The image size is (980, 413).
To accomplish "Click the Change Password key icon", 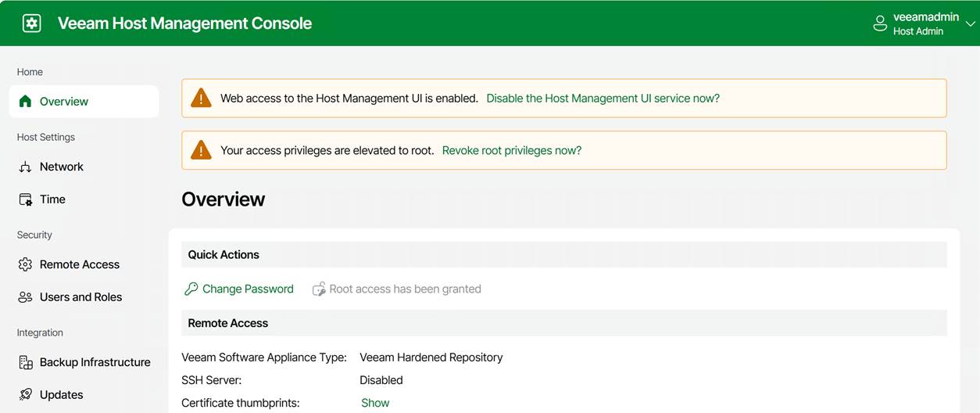I will pyautogui.click(x=191, y=289).
